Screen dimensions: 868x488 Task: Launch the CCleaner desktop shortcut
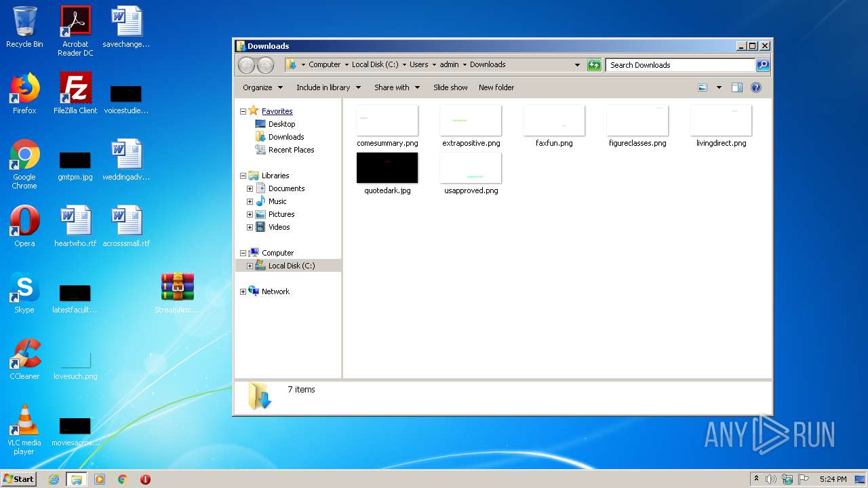point(24,359)
